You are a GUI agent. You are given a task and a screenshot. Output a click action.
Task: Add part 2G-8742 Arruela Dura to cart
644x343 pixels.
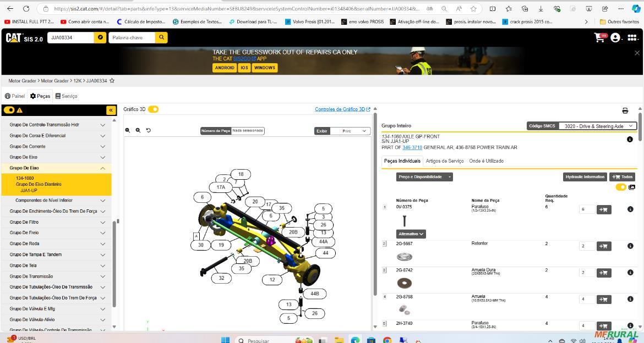604,273
